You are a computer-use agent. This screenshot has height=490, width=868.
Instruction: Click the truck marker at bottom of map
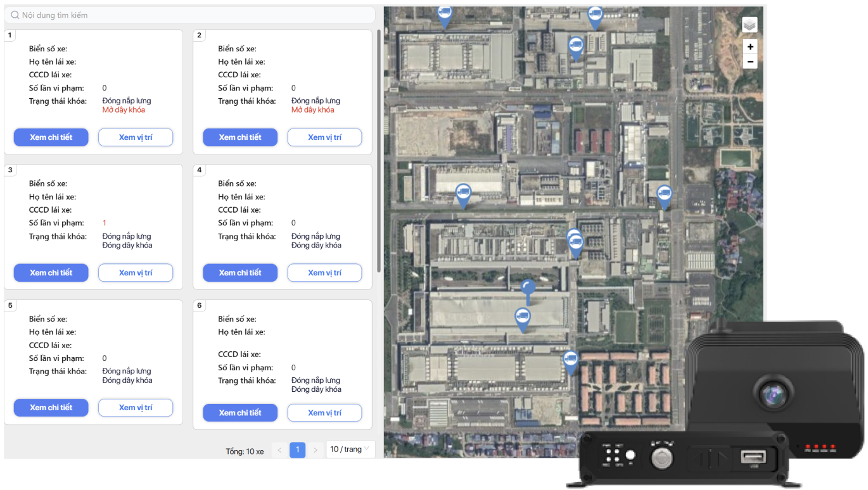[570, 361]
